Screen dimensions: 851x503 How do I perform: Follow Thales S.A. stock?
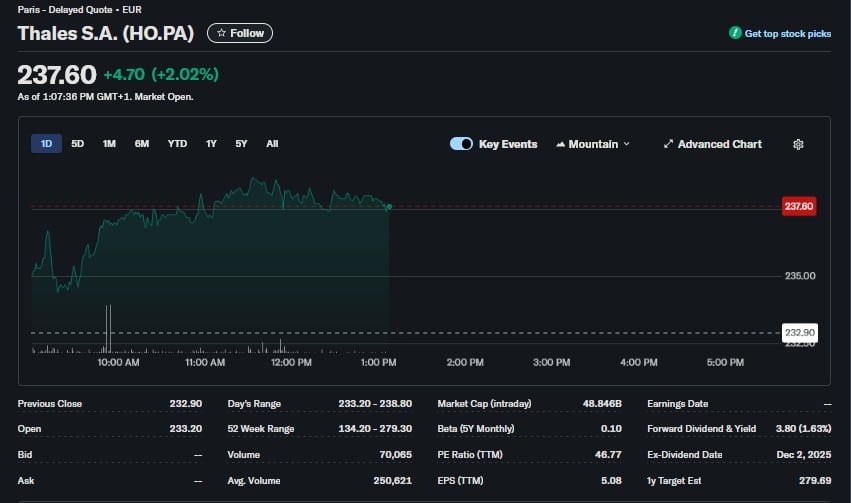[240, 33]
